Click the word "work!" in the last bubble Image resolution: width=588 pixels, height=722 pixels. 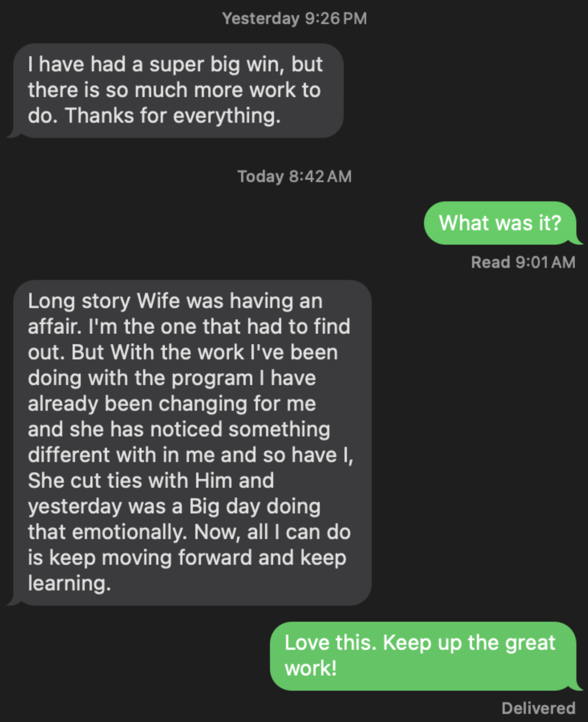click(x=310, y=669)
